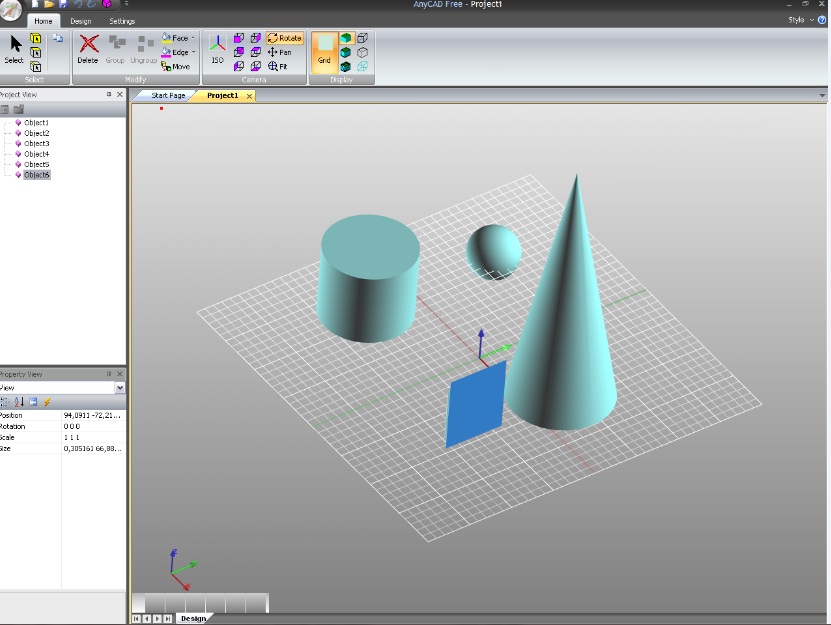Expand the Property View object combo box
This screenshot has height=625, width=831.
[x=120, y=387]
